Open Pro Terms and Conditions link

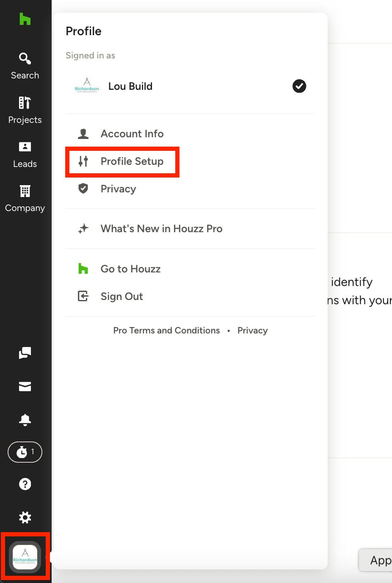[166, 330]
